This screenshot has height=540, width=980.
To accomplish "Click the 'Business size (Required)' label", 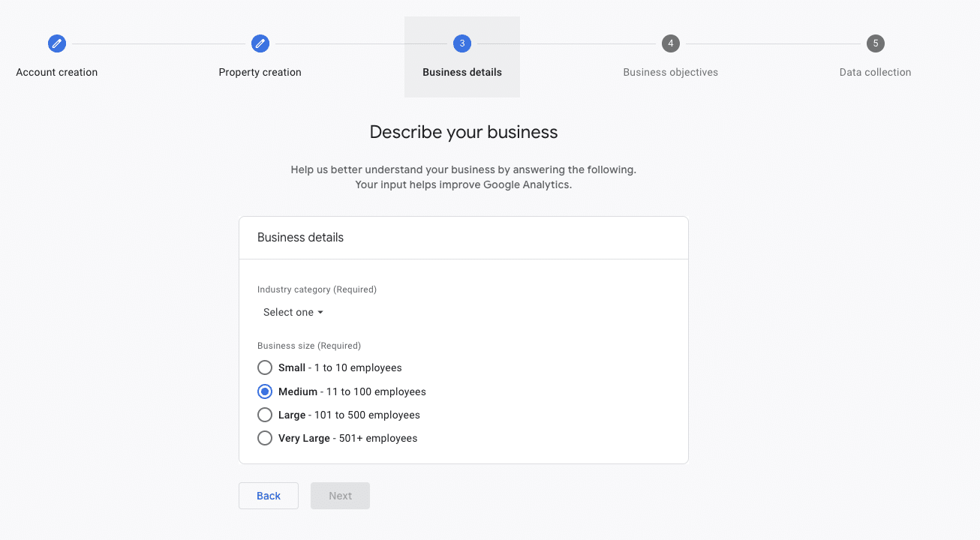I will click(309, 346).
